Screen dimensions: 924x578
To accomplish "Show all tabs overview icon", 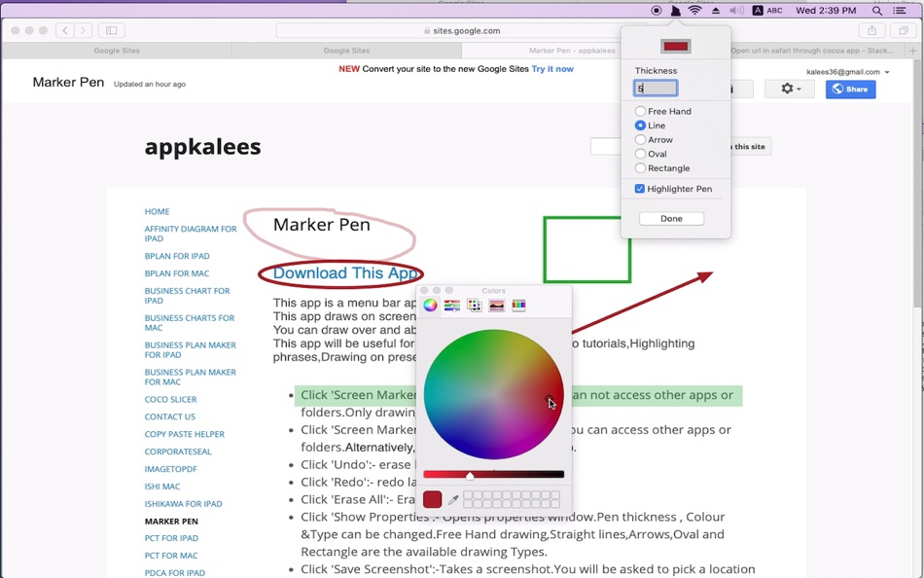I will point(904,30).
